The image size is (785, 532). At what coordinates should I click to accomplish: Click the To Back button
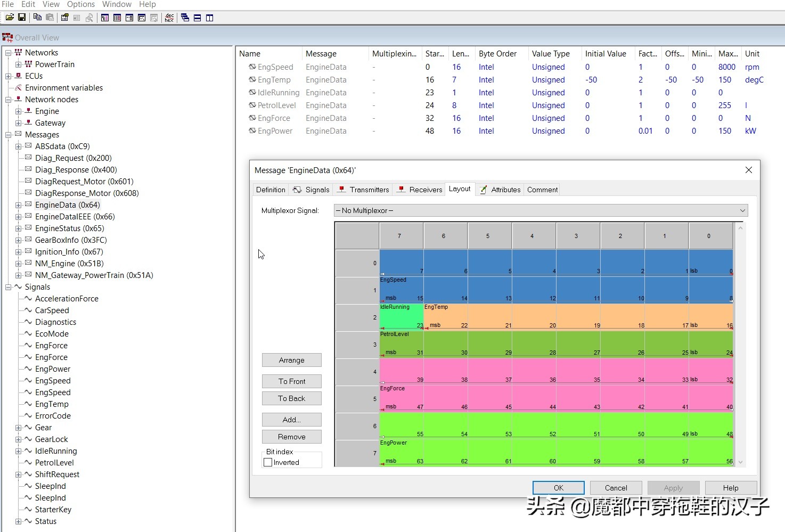(292, 398)
